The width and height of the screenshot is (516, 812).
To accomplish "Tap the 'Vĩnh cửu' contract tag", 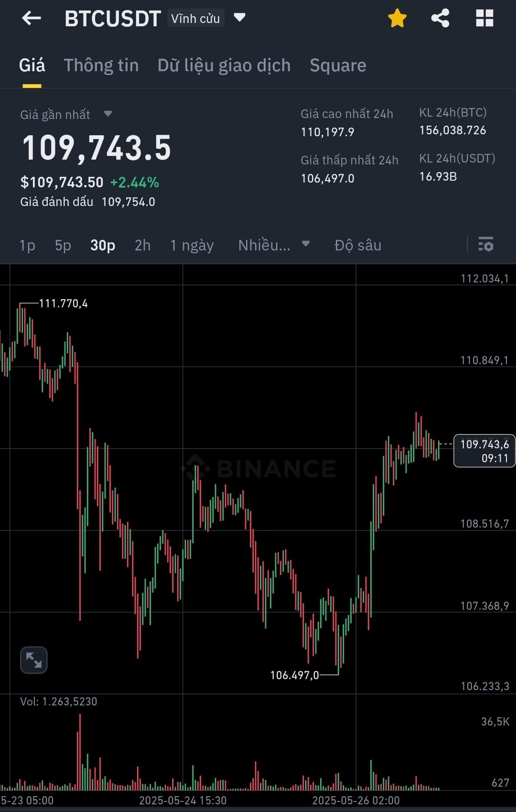I will (195, 19).
